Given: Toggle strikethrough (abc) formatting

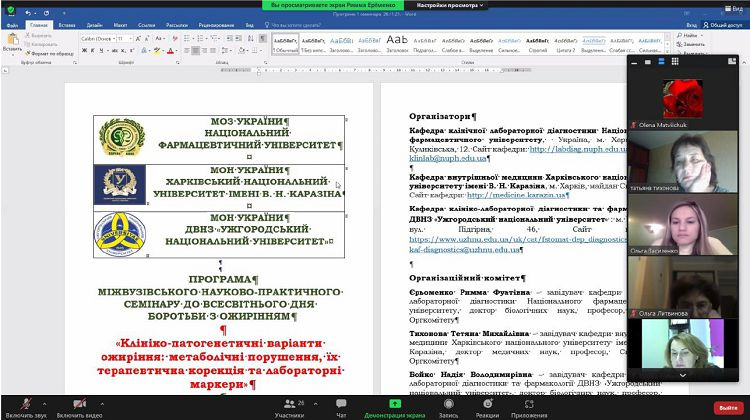Looking at the screenshot, I should point(115,50).
